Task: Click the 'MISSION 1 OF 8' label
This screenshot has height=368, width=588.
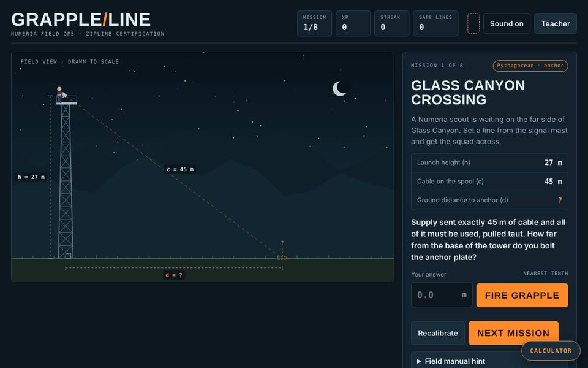Action: (x=437, y=66)
